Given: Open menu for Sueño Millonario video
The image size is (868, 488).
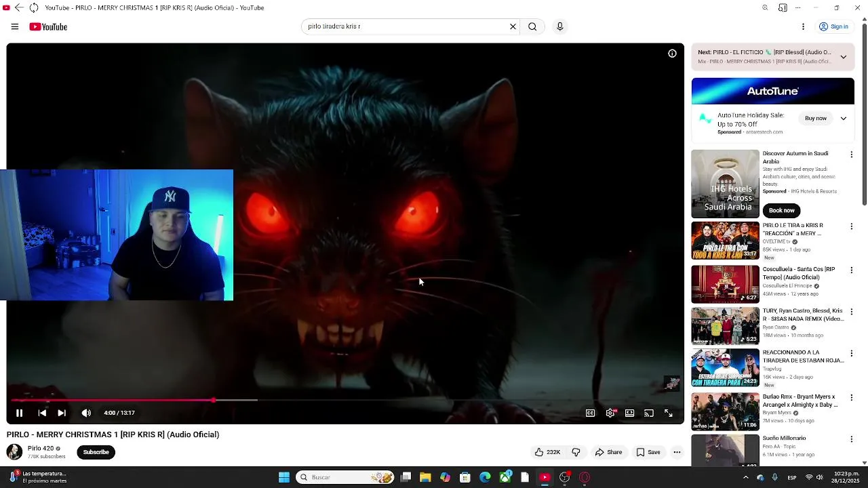Looking at the screenshot, I should pyautogui.click(x=852, y=440).
